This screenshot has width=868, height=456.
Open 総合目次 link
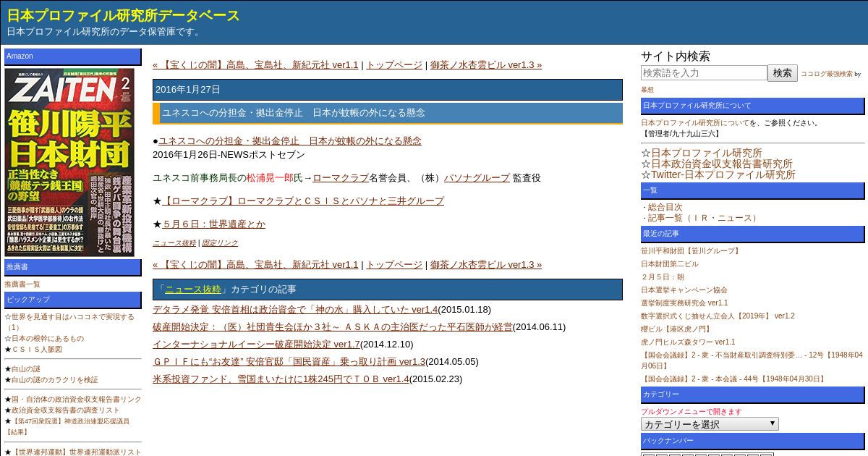[x=665, y=207]
